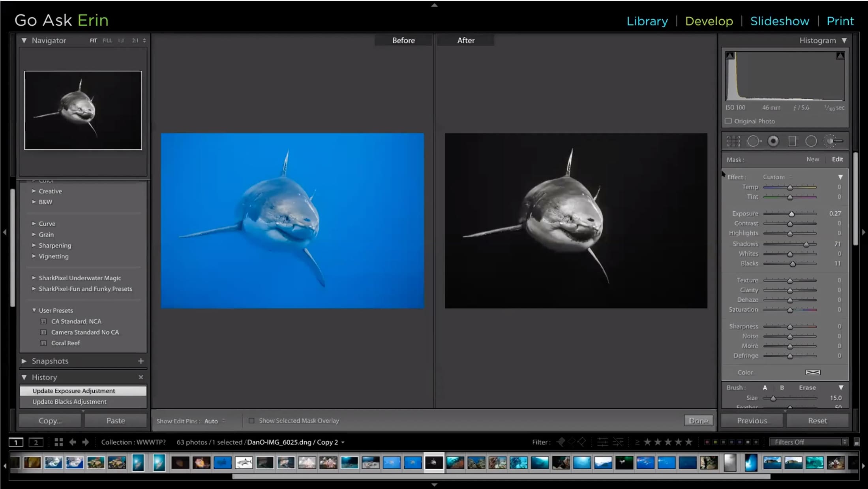Select the Radial Filter tool icon
868x489 pixels.
pos(811,141)
